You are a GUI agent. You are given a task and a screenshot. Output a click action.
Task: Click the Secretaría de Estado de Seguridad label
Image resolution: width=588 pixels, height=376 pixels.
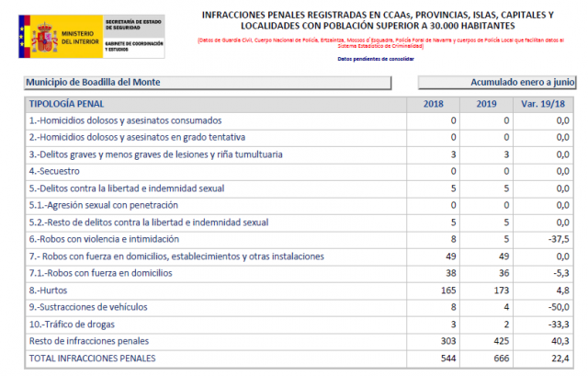(x=133, y=25)
